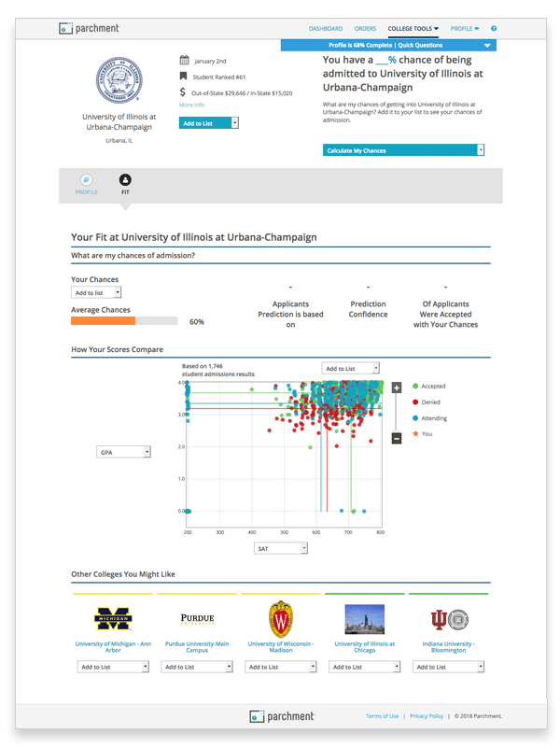
Task: Click the chart zoom slider track
Action: [x=396, y=413]
